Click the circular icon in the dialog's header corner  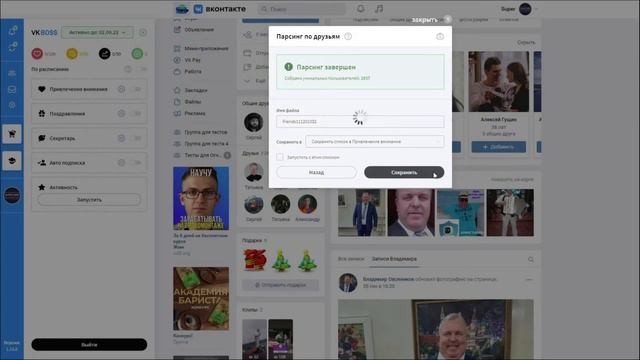[x=440, y=36]
